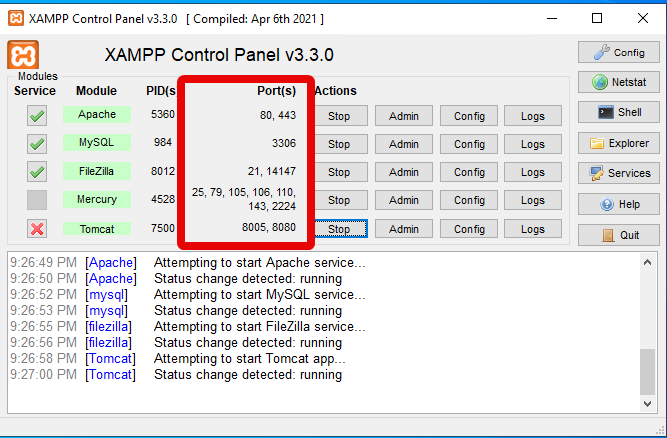The height and width of the screenshot is (438, 667).
Task: Click the greyed Mercury service box
Action: 37,200
